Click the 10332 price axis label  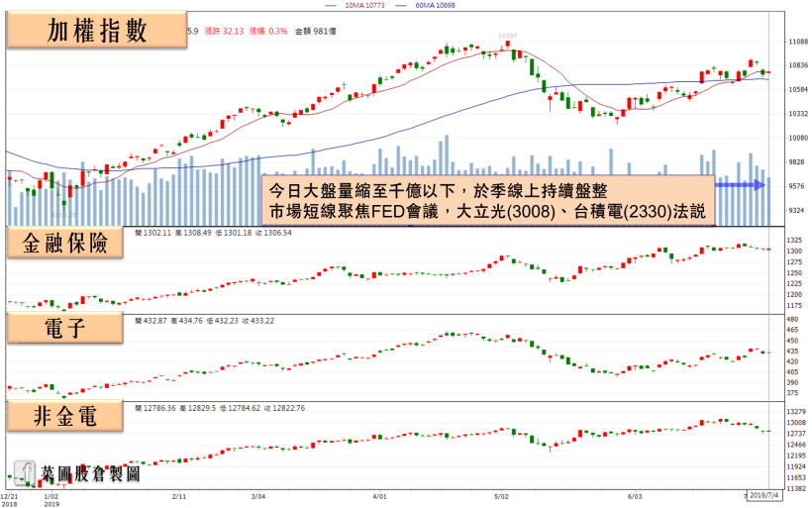pyautogui.click(x=798, y=114)
